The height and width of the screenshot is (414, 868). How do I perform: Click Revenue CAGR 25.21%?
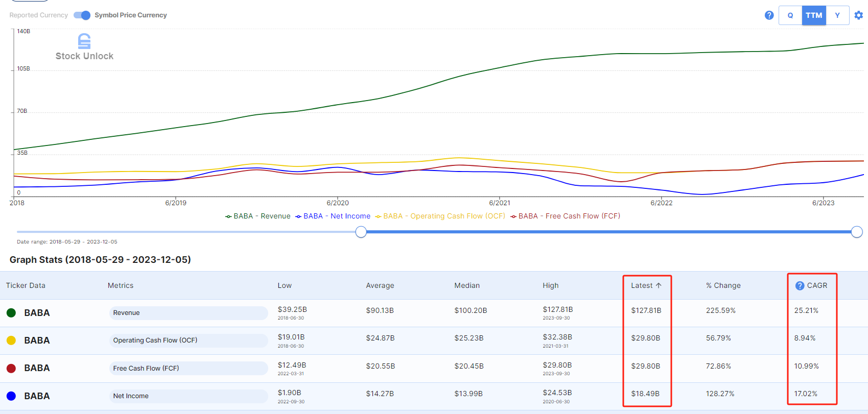(806, 310)
